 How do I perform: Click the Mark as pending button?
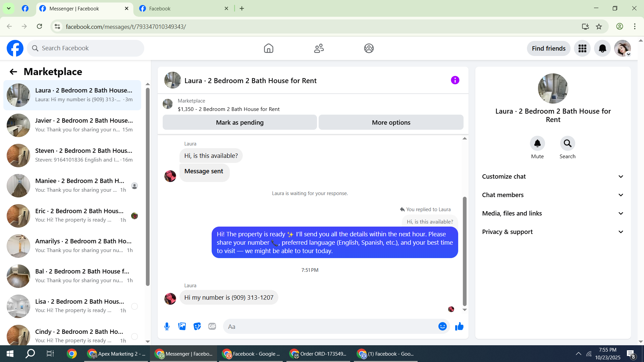(x=239, y=123)
